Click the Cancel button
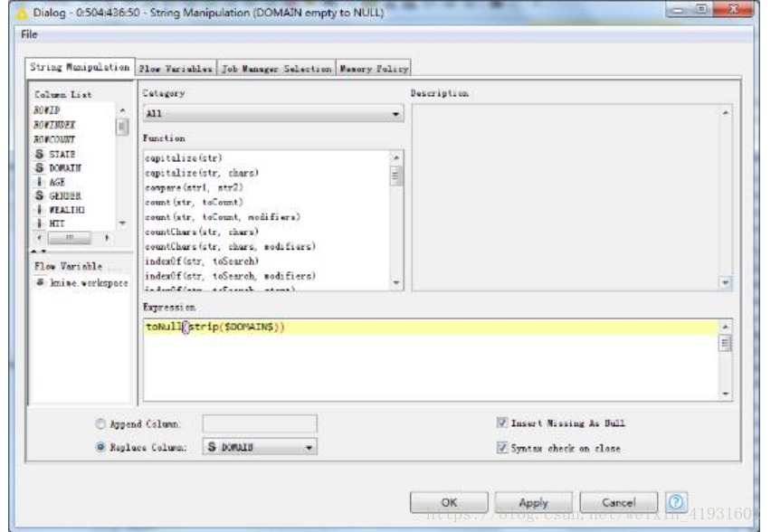771x532 pixels. (619, 502)
